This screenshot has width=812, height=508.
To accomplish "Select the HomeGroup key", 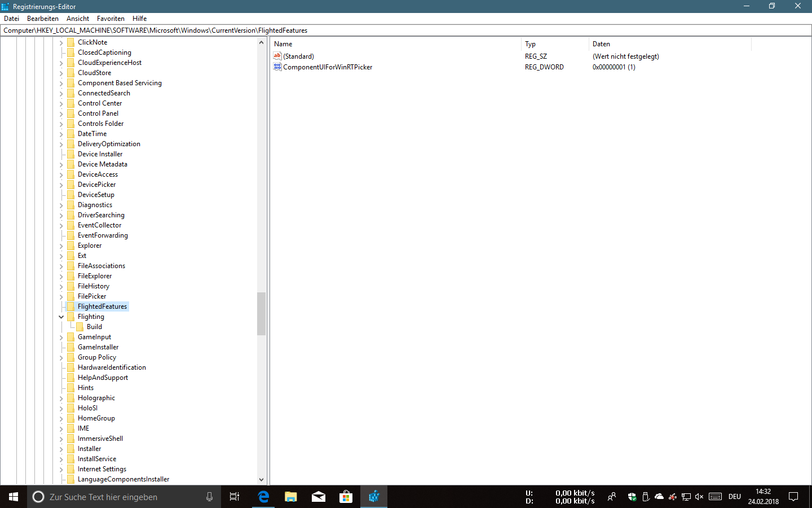I will tap(96, 418).
